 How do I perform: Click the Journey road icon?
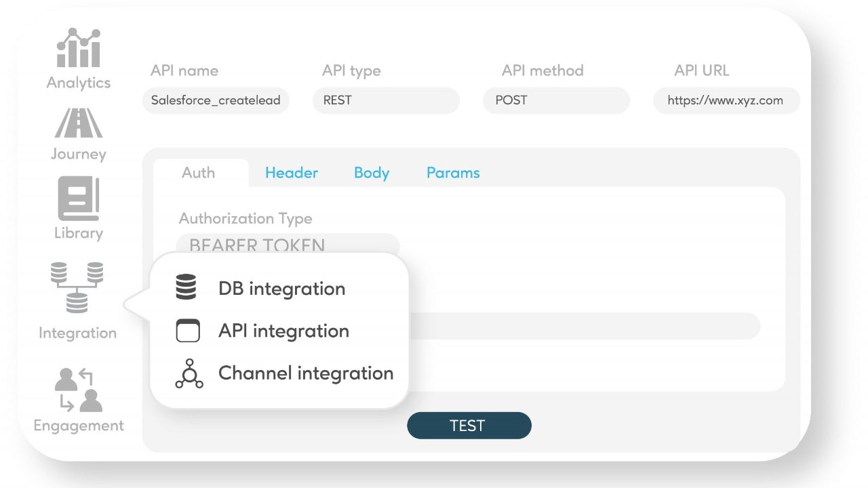79,123
